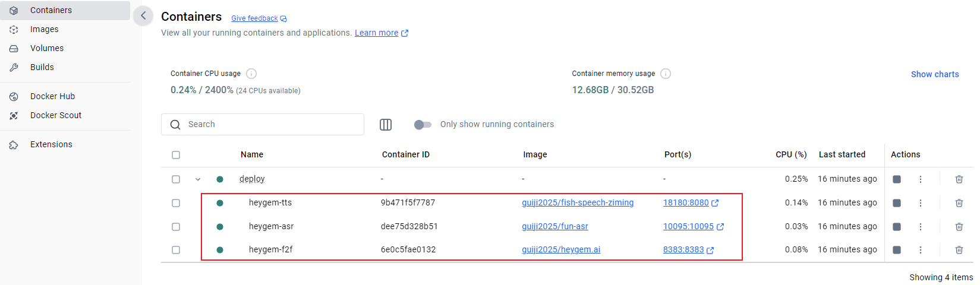Delete the heygem-f2f container

click(x=959, y=250)
